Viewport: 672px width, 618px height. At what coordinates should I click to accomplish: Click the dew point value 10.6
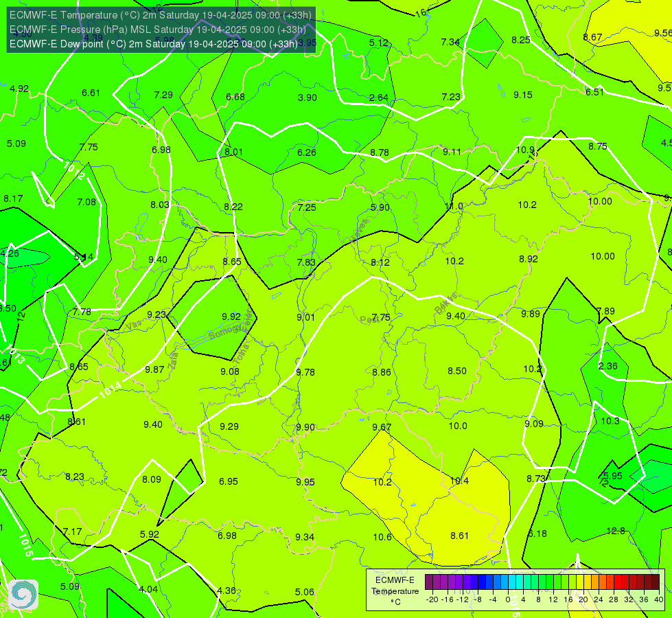382,537
